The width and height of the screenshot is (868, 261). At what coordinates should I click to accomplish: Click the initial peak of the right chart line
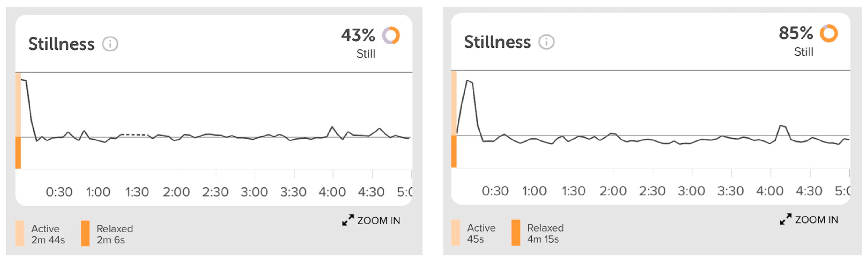tap(468, 81)
